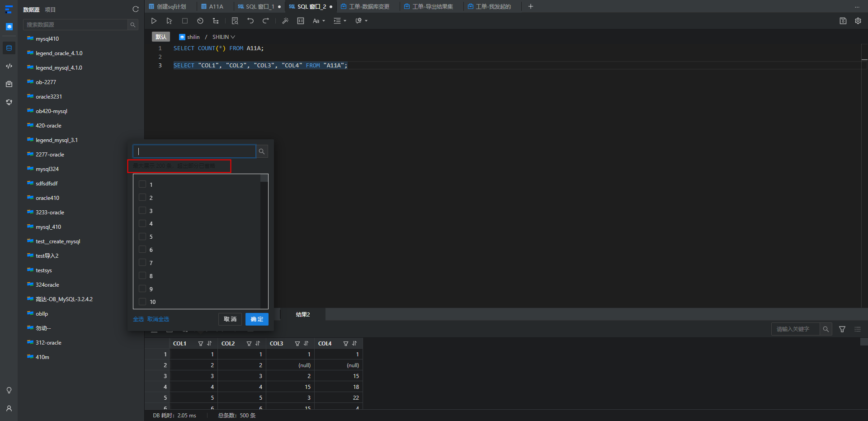868x421 pixels.
Task: Check the checkbox next to value 5
Action: [141, 237]
